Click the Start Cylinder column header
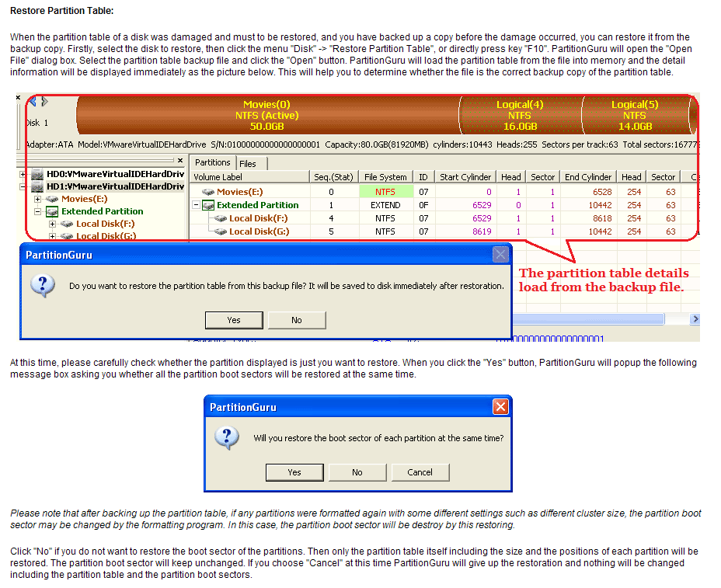721x588 pixels. [x=465, y=177]
